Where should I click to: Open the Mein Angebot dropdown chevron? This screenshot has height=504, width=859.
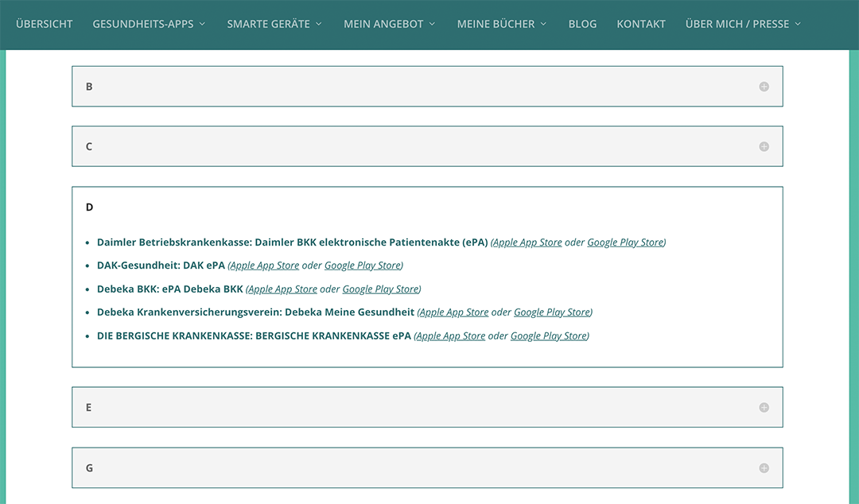tap(432, 24)
